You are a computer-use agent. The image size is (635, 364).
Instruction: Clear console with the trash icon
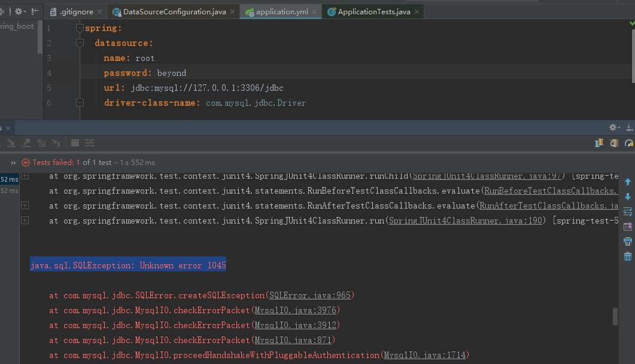628,256
